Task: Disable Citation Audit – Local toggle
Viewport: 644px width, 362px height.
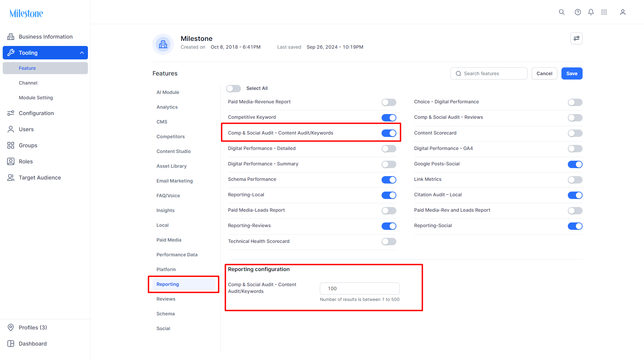Action: (x=575, y=195)
